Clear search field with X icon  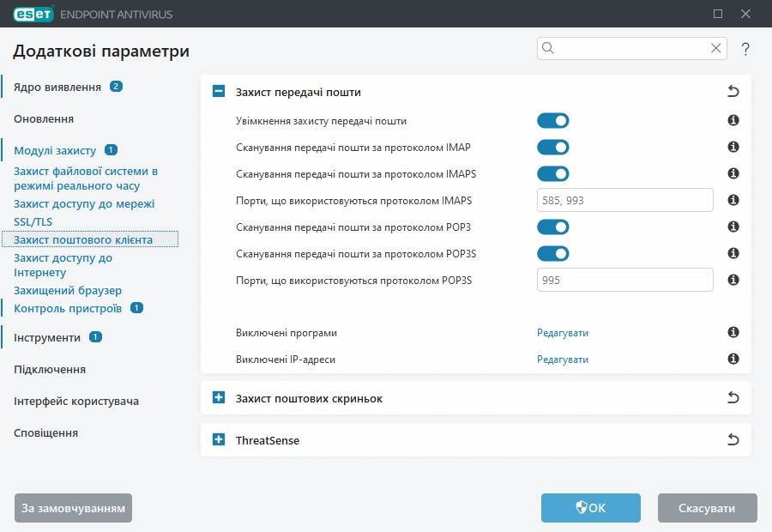coord(716,48)
